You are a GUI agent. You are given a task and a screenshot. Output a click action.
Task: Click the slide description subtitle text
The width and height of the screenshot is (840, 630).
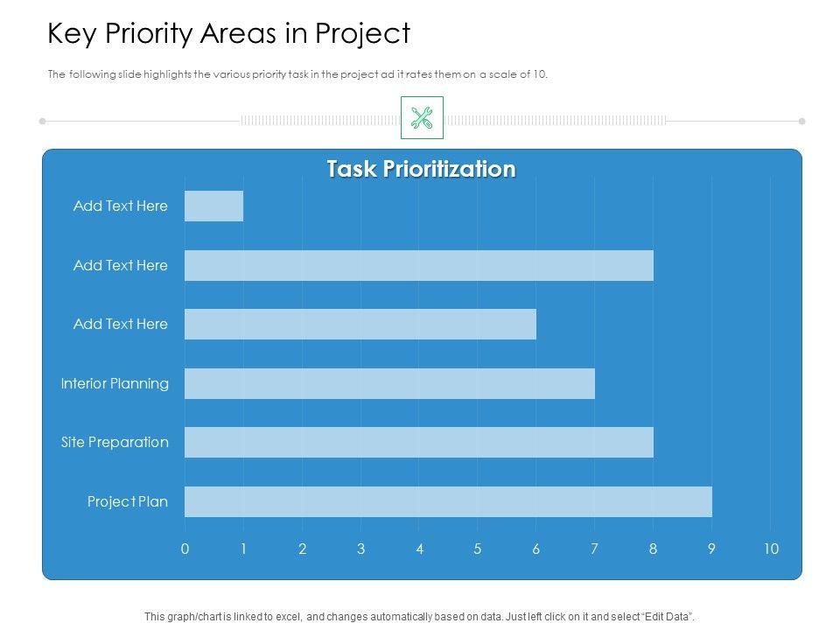pyautogui.click(x=297, y=74)
